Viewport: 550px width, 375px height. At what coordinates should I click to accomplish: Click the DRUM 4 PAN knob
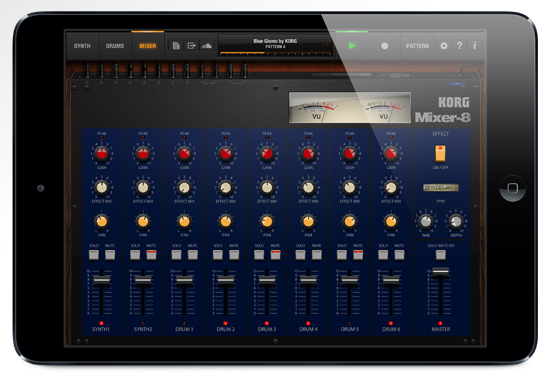(308, 221)
